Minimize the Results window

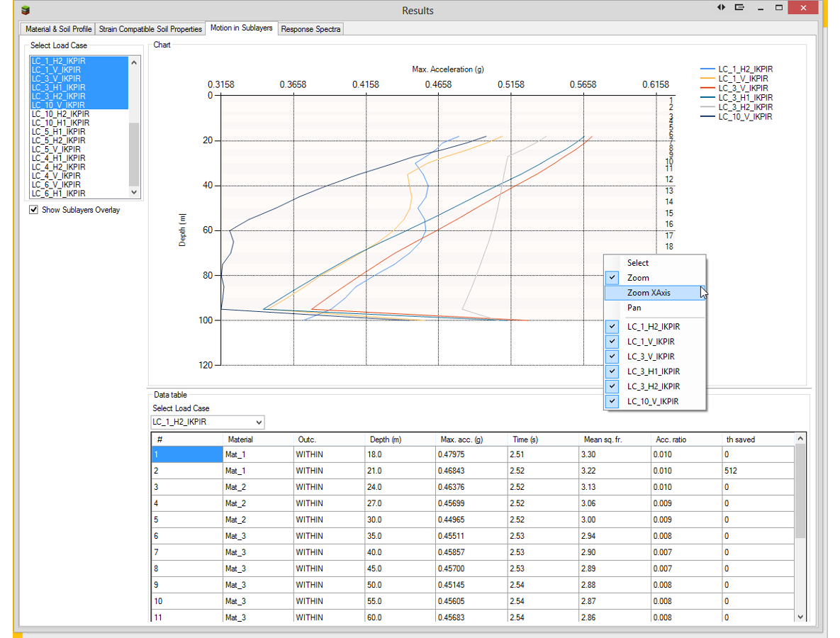[x=759, y=8]
